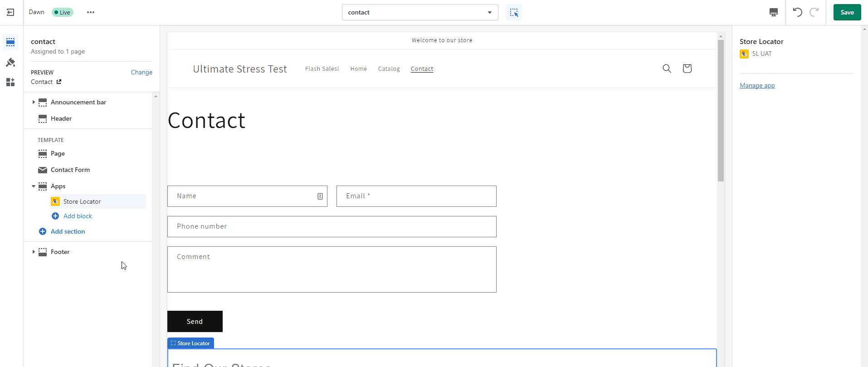
Task: Select the Contact Form section
Action: coord(70,170)
